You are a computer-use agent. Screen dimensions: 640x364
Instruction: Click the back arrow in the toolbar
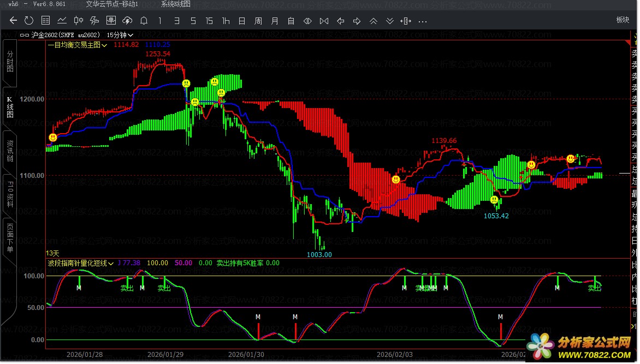(13, 21)
